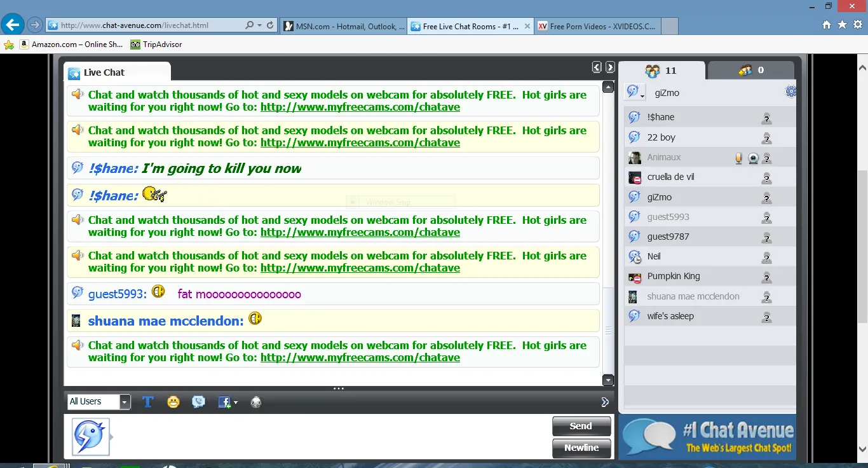Click Animaux's microphone icon
Screen dimensions: 868x468
click(x=738, y=158)
